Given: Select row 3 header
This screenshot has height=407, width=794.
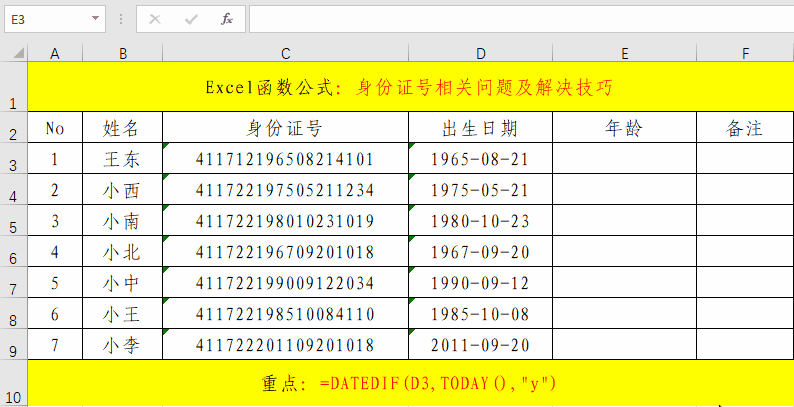Looking at the screenshot, I should [14, 158].
